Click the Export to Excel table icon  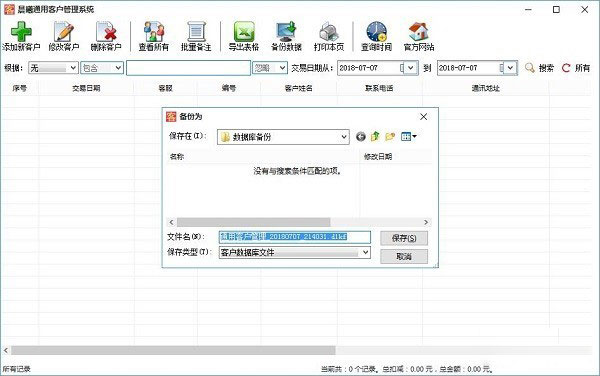[x=244, y=31]
